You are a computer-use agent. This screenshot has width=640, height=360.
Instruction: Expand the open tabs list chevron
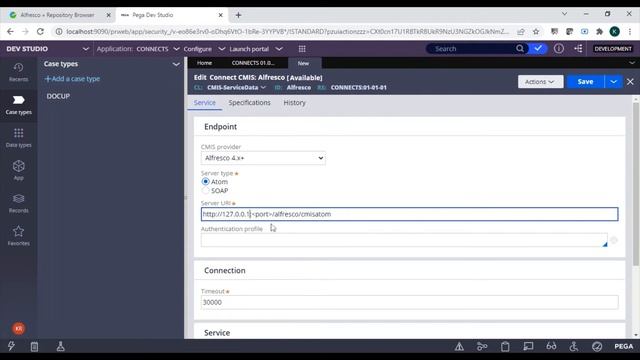coord(632,63)
